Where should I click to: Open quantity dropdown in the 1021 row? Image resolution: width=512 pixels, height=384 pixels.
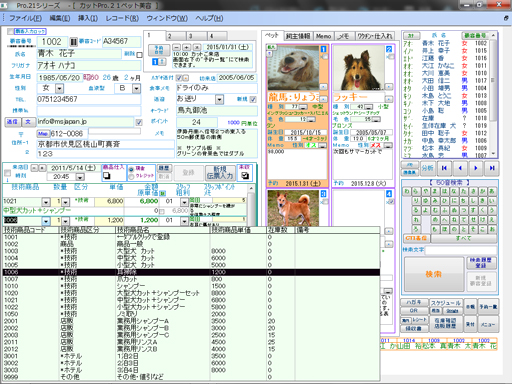[65, 202]
